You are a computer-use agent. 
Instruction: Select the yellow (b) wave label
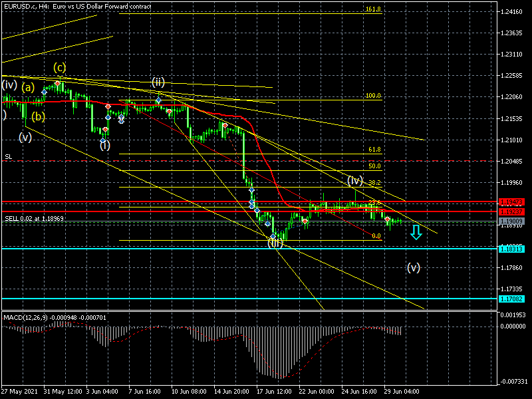[39, 116]
